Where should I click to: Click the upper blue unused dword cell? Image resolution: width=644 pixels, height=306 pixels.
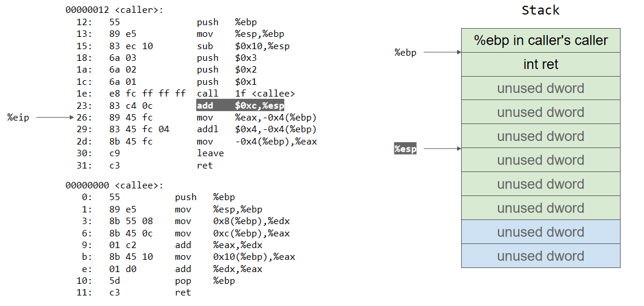pyautogui.click(x=540, y=232)
